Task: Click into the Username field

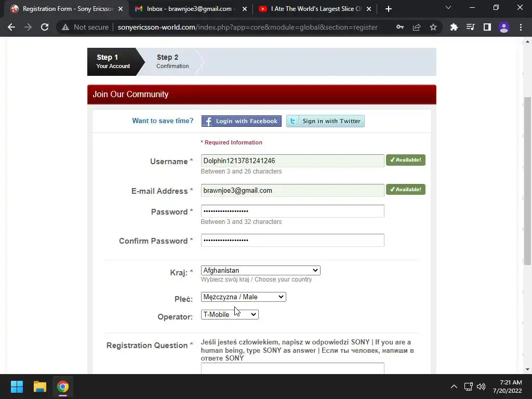Action: [x=292, y=161]
